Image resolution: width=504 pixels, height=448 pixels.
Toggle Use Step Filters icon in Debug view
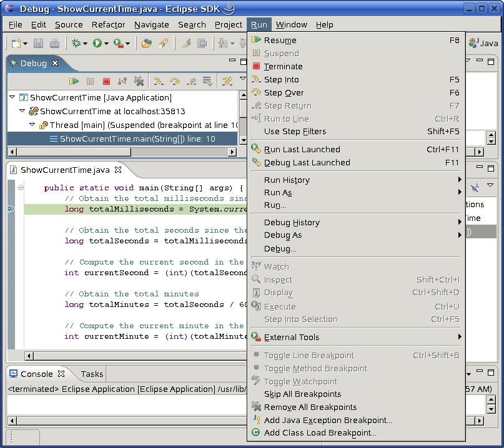(x=227, y=81)
